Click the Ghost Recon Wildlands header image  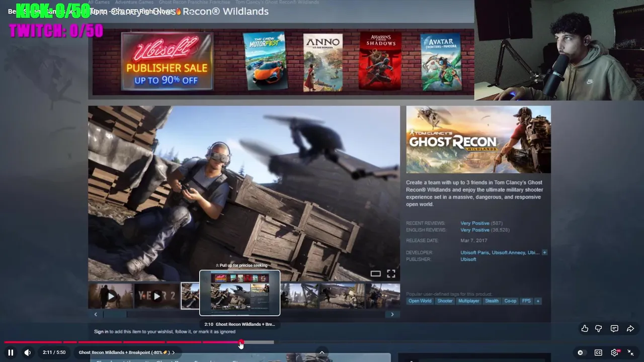478,139
